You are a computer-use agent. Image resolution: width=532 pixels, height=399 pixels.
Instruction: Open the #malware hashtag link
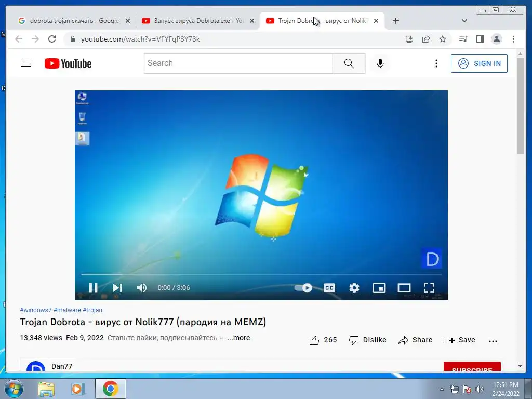click(67, 310)
